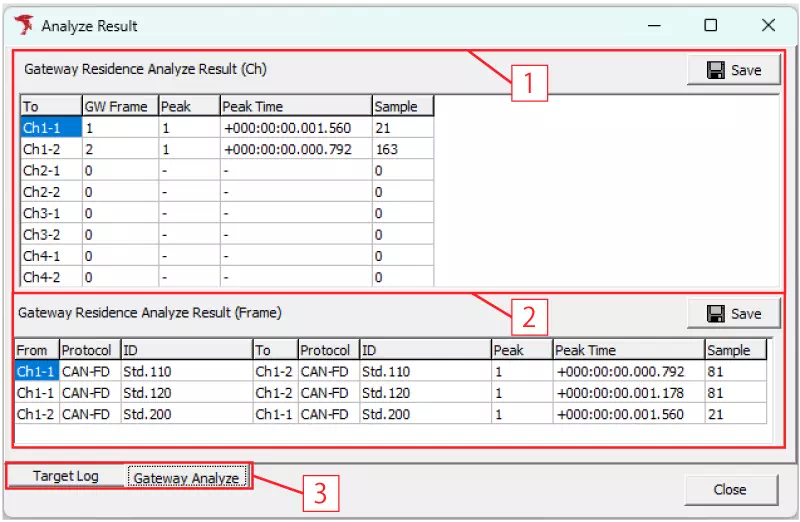Select the Gateway Analyze tab
The image size is (800, 522).
coord(186,478)
